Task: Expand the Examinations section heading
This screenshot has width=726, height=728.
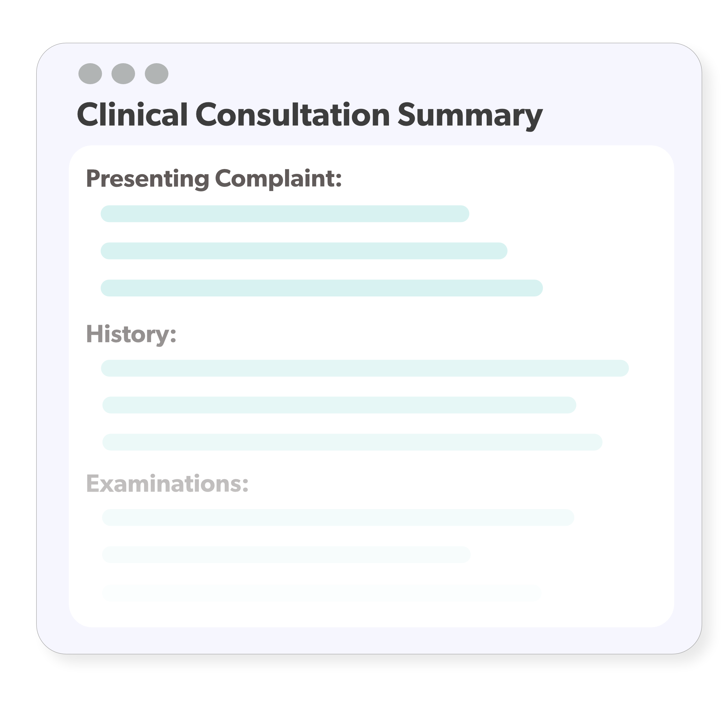Action: coord(167,484)
